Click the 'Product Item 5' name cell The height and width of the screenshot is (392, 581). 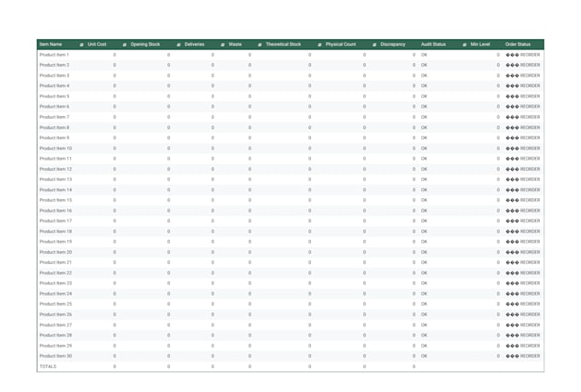click(55, 97)
